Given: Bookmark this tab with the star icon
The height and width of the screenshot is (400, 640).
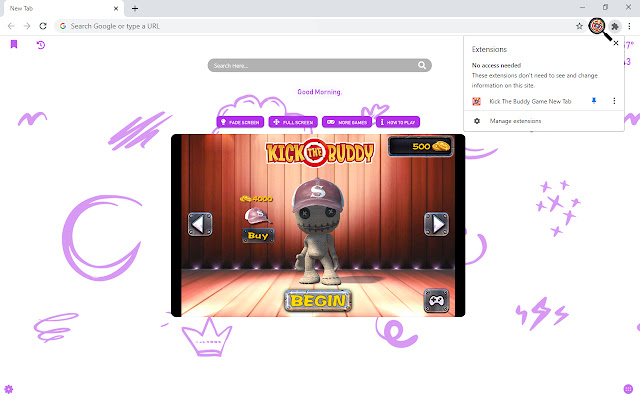Looking at the screenshot, I should [x=579, y=26].
